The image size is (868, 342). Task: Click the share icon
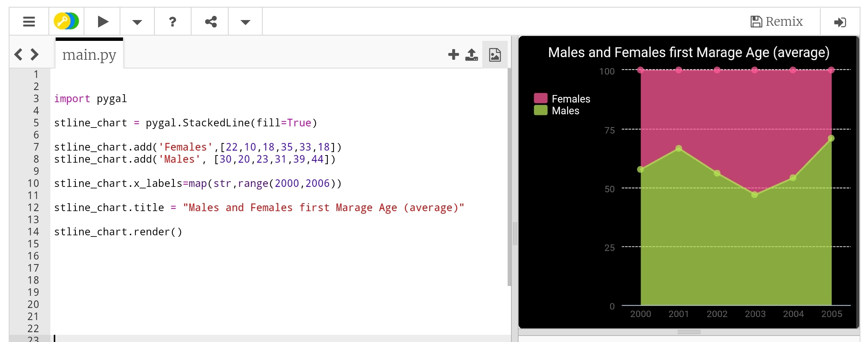[210, 22]
